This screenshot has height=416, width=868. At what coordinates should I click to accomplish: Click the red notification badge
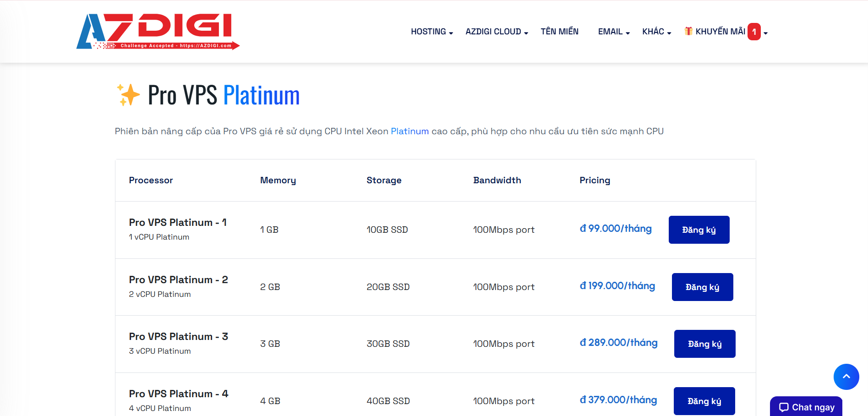pos(753,32)
